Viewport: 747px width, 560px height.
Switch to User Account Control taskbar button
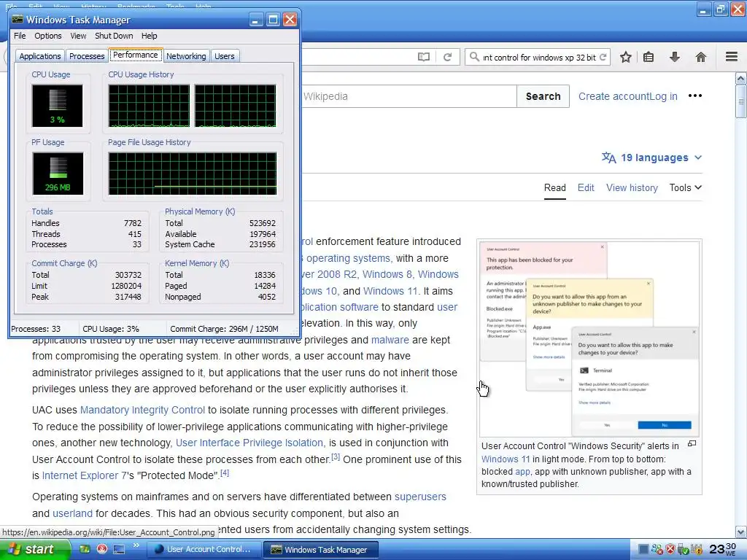coord(203,550)
